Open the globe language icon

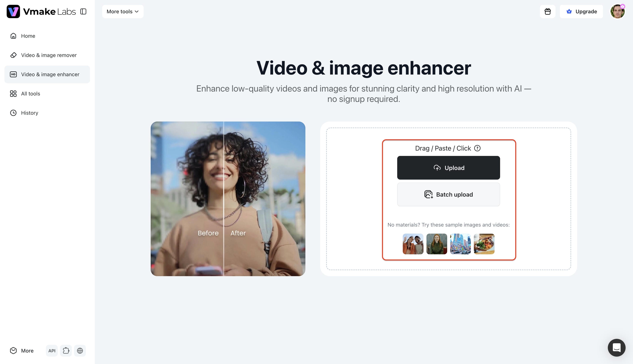(80, 350)
